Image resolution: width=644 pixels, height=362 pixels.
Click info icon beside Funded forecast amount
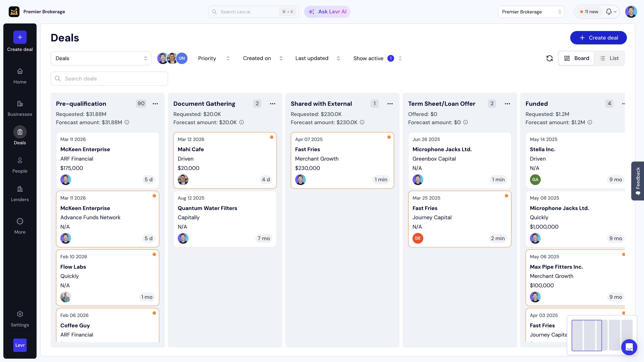[590, 122]
